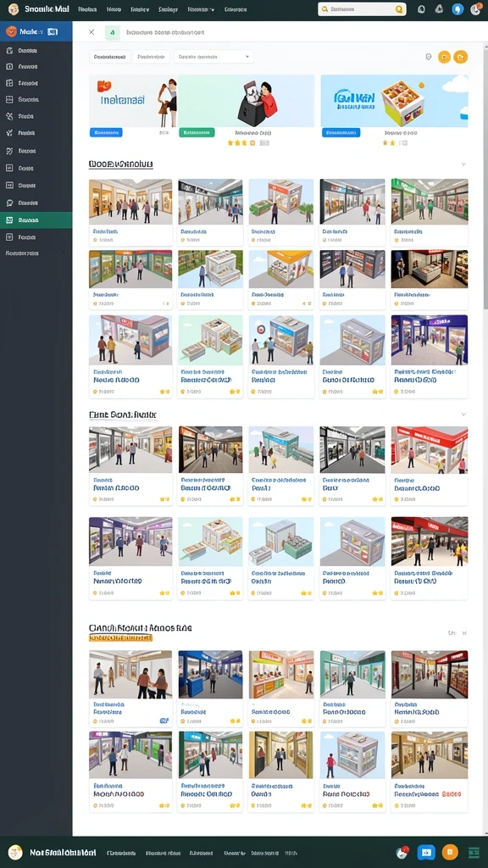
Task: Click the bottom bar icon with red badge
Action: point(402,853)
